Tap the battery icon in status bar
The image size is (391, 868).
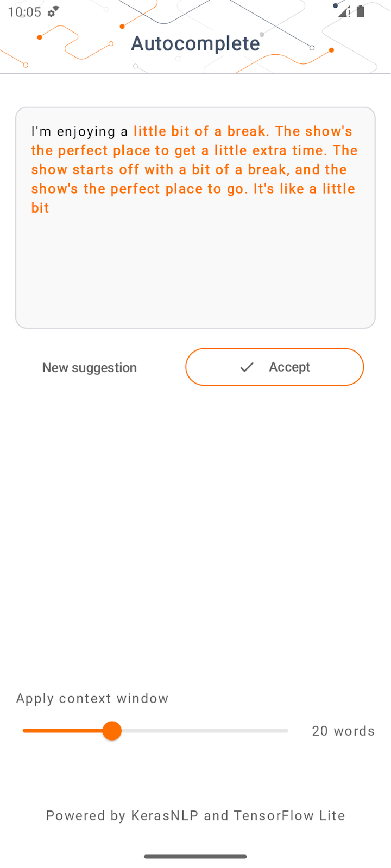pyautogui.click(x=360, y=11)
